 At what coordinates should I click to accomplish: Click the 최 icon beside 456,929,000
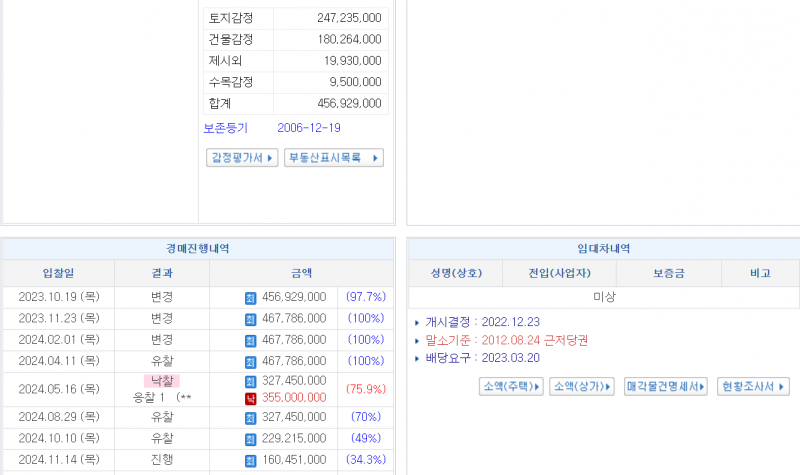[250, 297]
